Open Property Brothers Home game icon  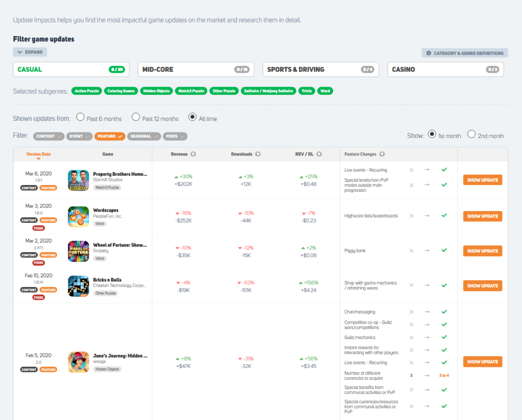click(x=79, y=180)
